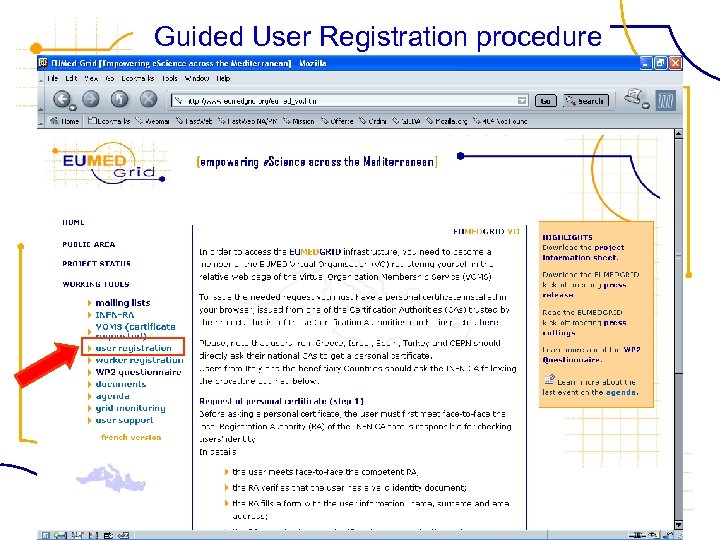Click the Mediterranean map image
Image resolution: width=720 pixels, height=540 pixels.
(111, 478)
